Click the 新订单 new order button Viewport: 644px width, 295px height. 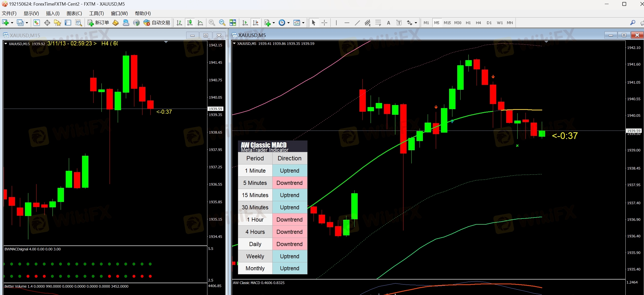98,23
